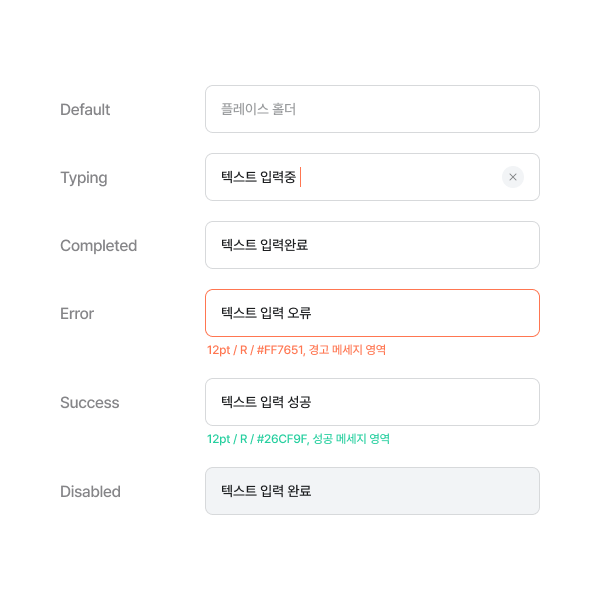Click the green success message text #26CF9F

click(x=298, y=439)
